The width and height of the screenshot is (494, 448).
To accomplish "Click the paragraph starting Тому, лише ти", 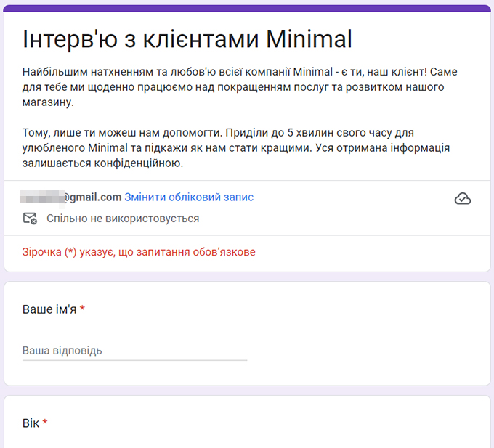I will tap(235, 148).
